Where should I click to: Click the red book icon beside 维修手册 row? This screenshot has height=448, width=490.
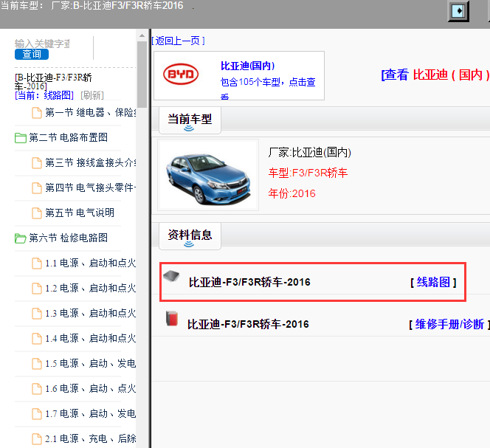tap(171, 319)
